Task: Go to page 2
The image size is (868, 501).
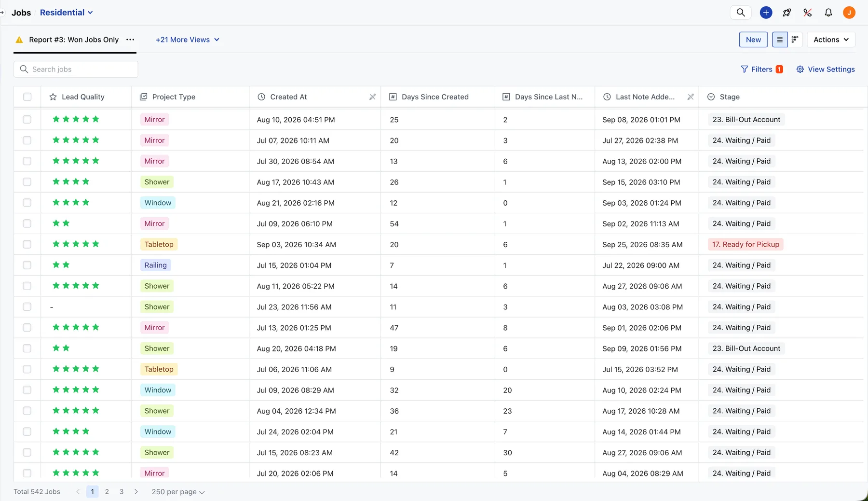Action: [x=107, y=492]
